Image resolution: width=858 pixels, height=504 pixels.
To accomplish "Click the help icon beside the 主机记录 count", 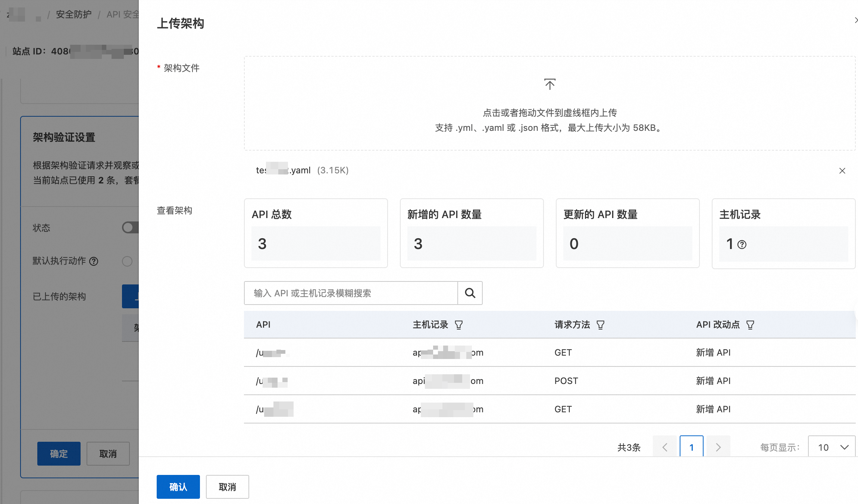I will [x=742, y=245].
